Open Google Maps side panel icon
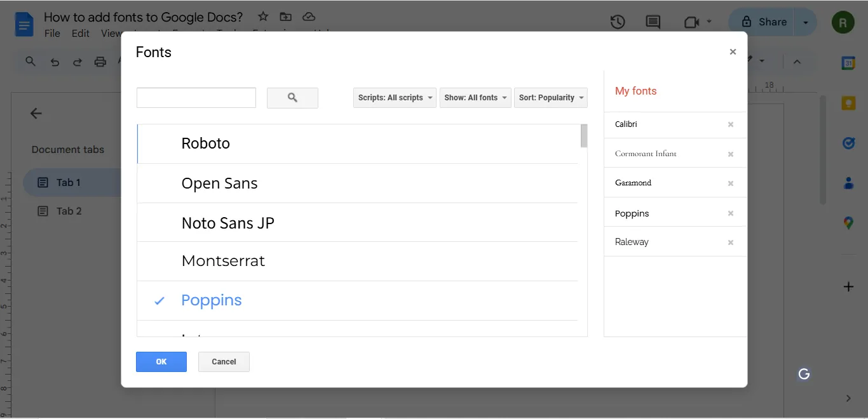This screenshot has width=868, height=419. 848,223
